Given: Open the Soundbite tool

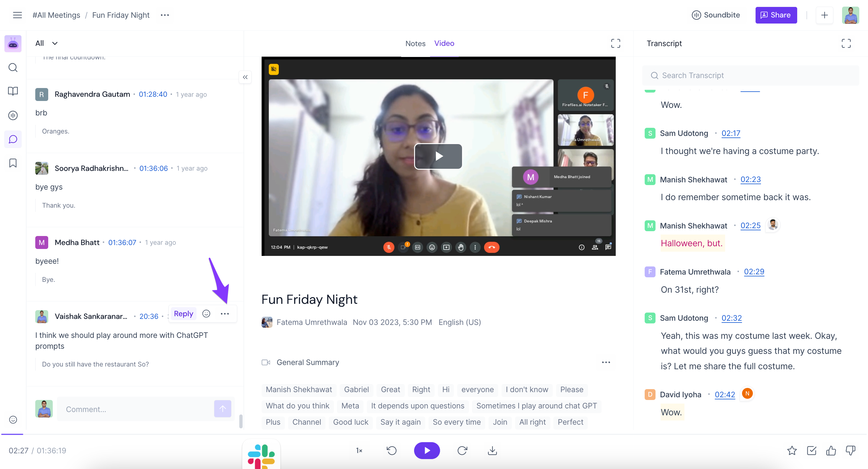Looking at the screenshot, I should tap(716, 15).
